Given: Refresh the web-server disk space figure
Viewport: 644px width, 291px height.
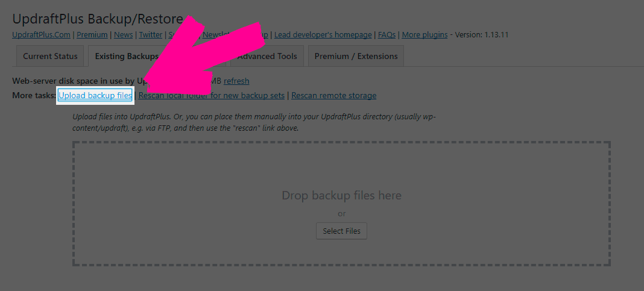Looking at the screenshot, I should coord(236,81).
